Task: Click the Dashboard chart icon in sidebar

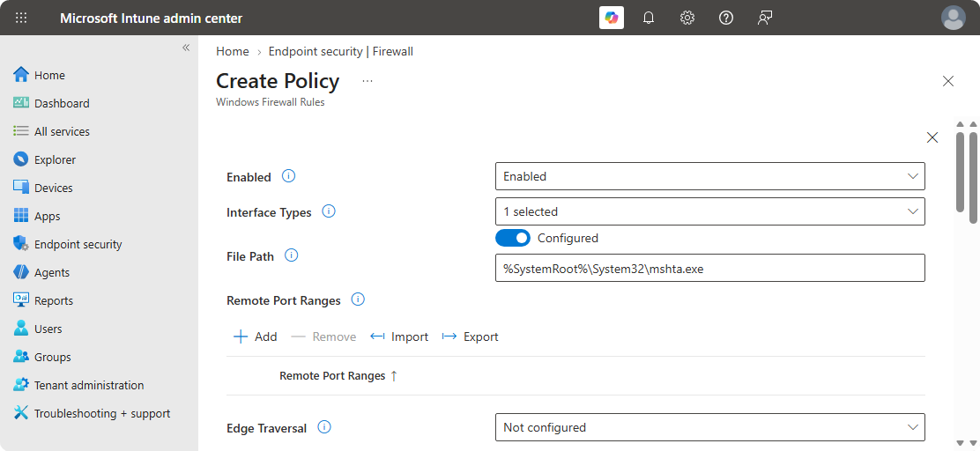Action: click(21, 103)
